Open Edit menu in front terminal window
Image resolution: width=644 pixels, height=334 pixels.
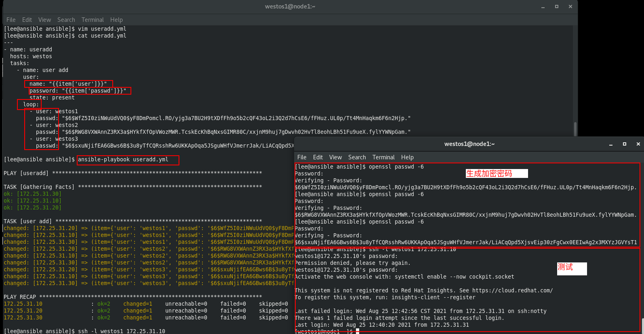tap(318, 157)
